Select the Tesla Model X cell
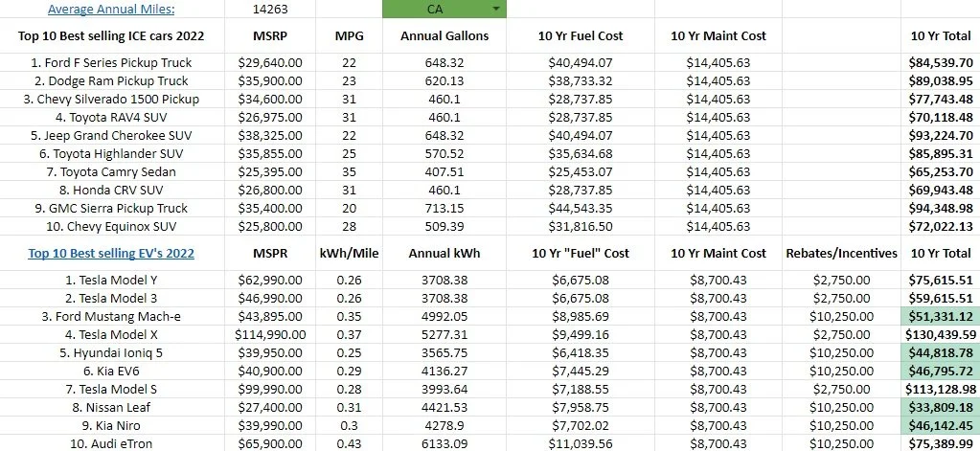980x451 pixels. 111,335
